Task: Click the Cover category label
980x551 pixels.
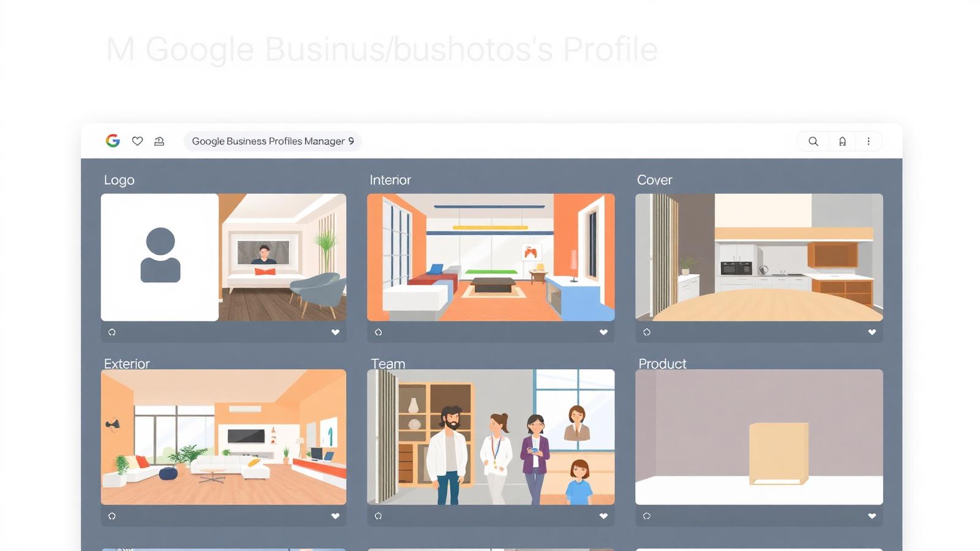Action: coord(654,180)
